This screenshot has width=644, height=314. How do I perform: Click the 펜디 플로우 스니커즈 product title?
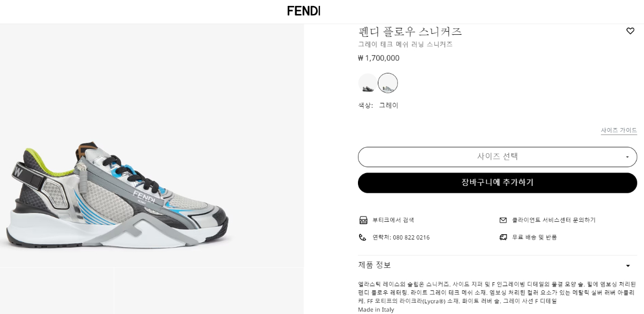410,32
